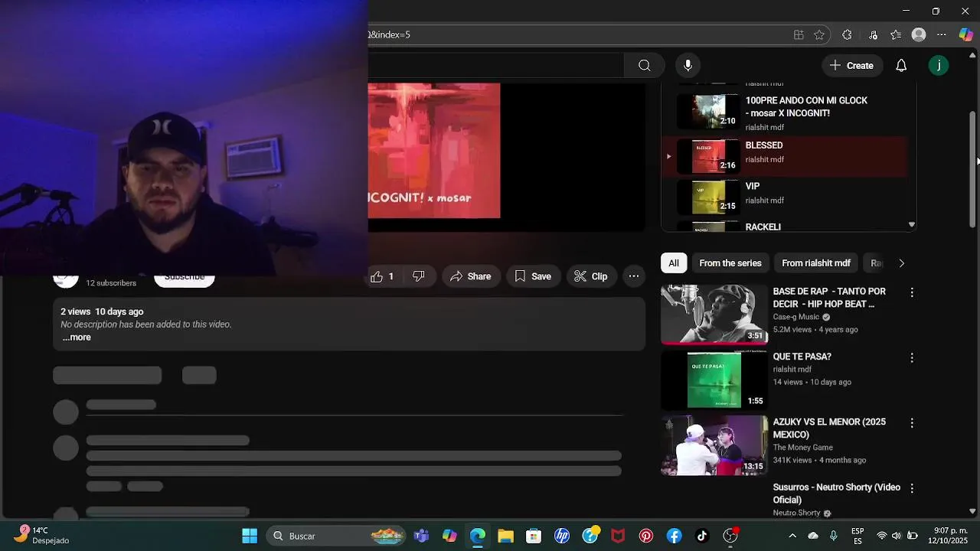
Task: Open Microsoft Teams from taskbar
Action: pyautogui.click(x=421, y=536)
